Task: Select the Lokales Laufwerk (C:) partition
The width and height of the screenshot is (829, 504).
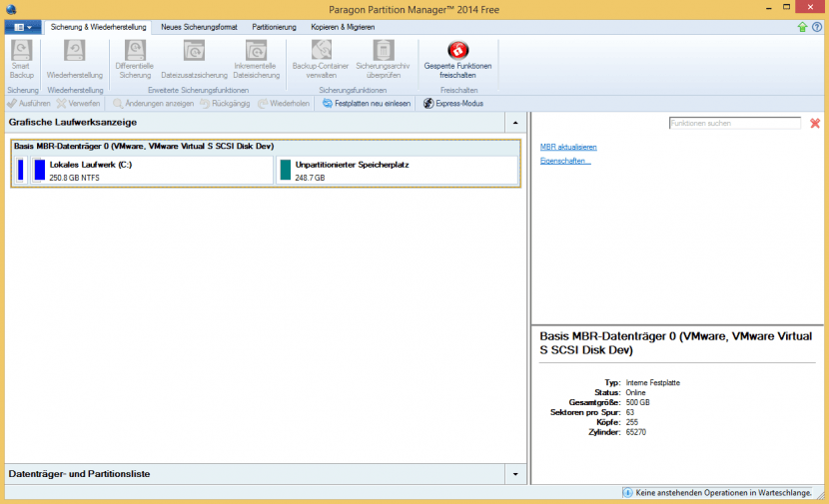Action: coord(152,170)
